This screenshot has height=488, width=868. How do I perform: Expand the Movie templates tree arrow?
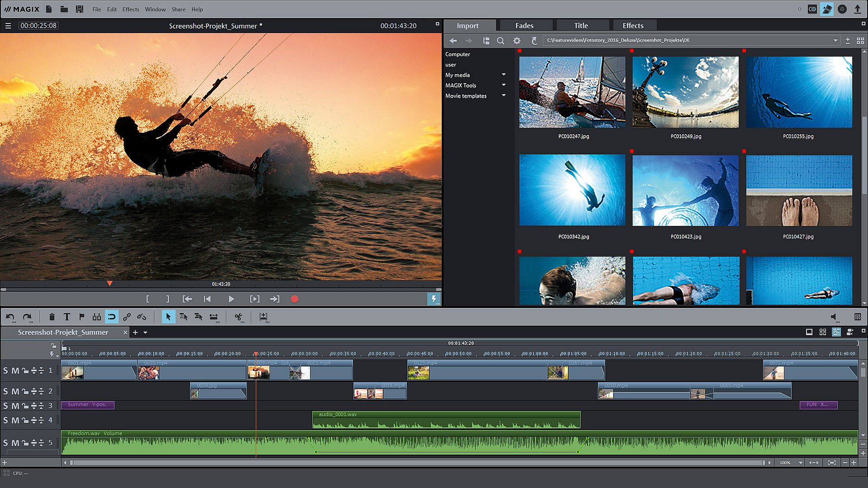504,96
